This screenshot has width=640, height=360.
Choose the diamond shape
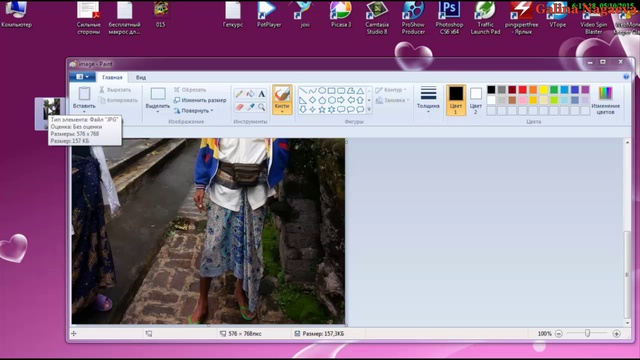[313, 100]
